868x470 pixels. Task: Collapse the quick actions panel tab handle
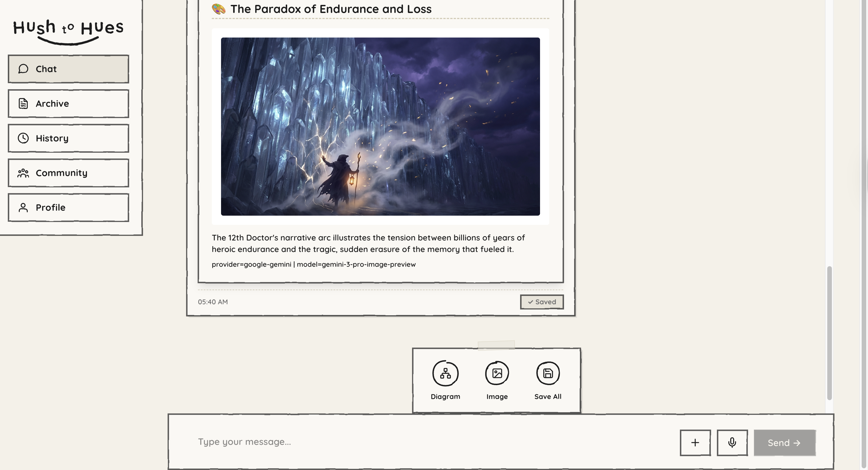[x=496, y=345]
